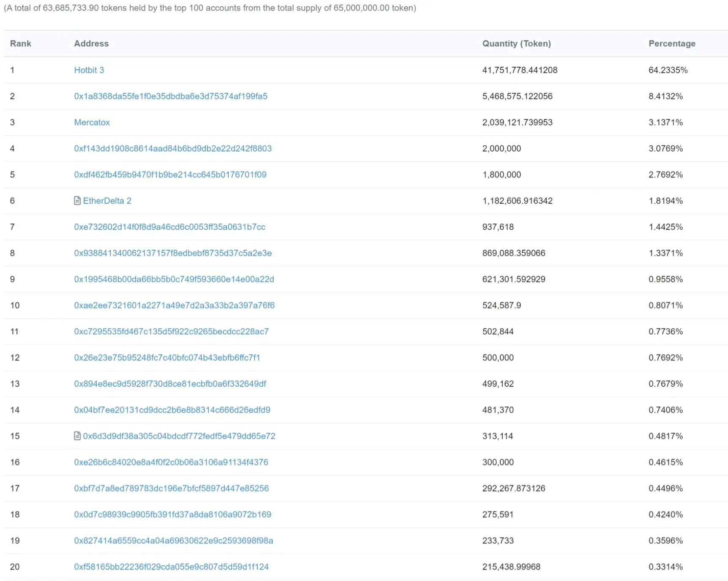728x581 pixels.
Task: Open address 0xf58165bb22236f029cda055e9c807d5d59d1f124
Action: click(x=171, y=567)
